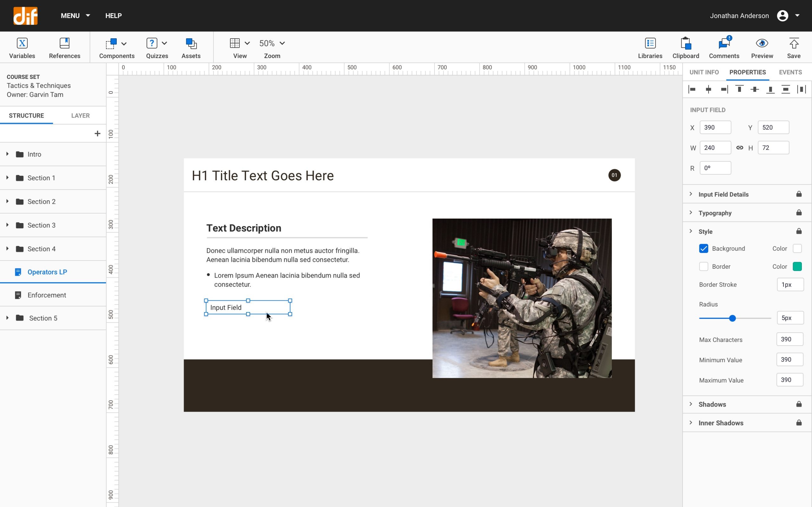Drag the Radius slider control
Screen dimensions: 812x507
[732, 318]
